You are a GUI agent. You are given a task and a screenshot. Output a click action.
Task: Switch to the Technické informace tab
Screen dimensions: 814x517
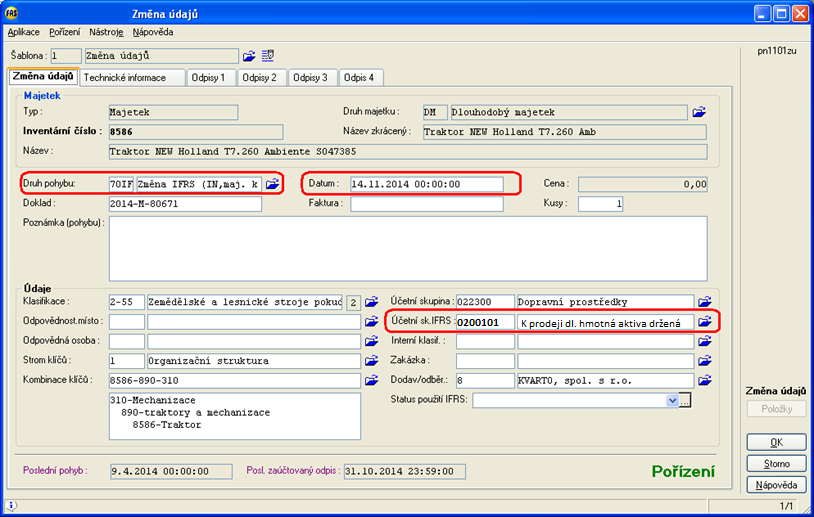tap(125, 77)
